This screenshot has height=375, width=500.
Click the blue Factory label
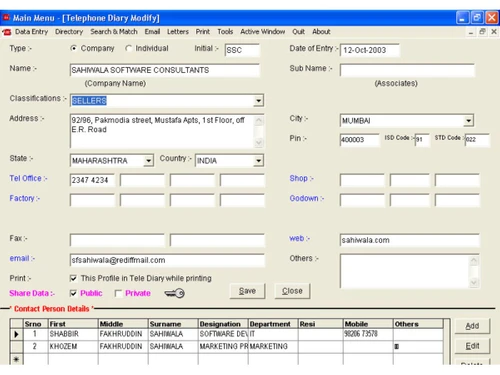tap(25, 198)
